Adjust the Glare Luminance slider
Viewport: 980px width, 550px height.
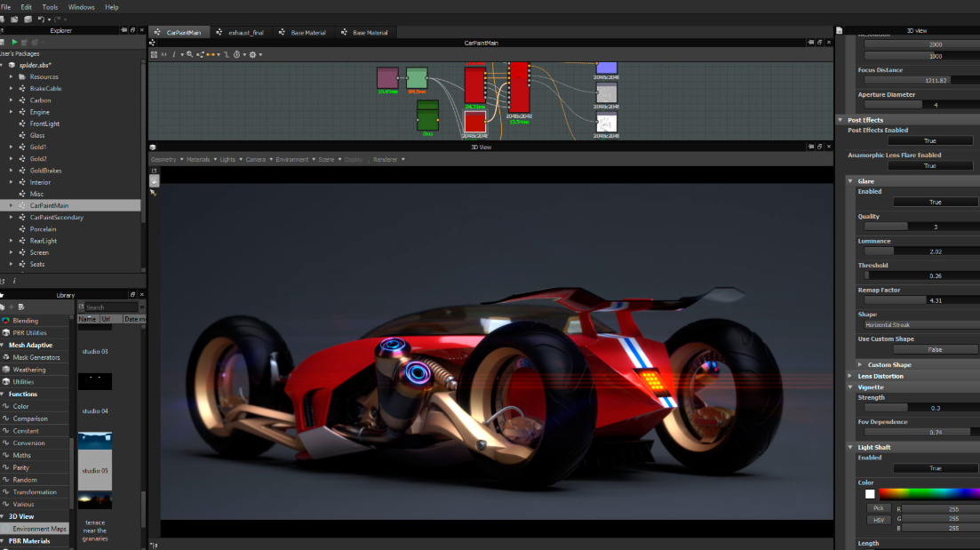click(x=922, y=251)
